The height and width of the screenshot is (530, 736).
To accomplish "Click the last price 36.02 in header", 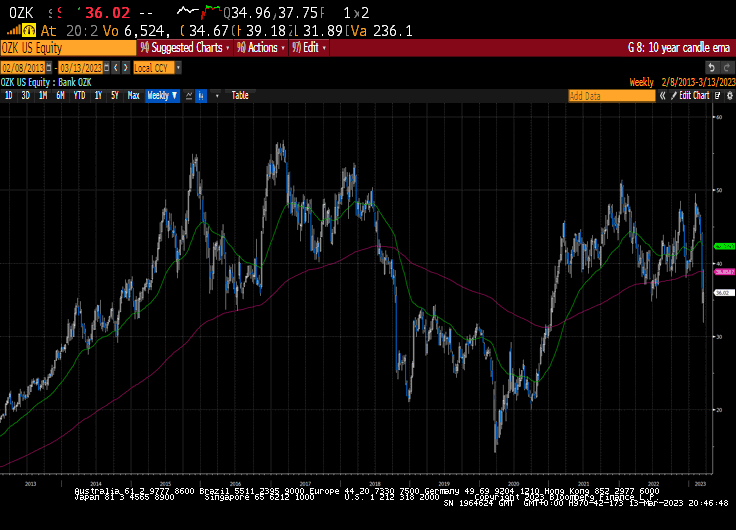I will point(107,13).
